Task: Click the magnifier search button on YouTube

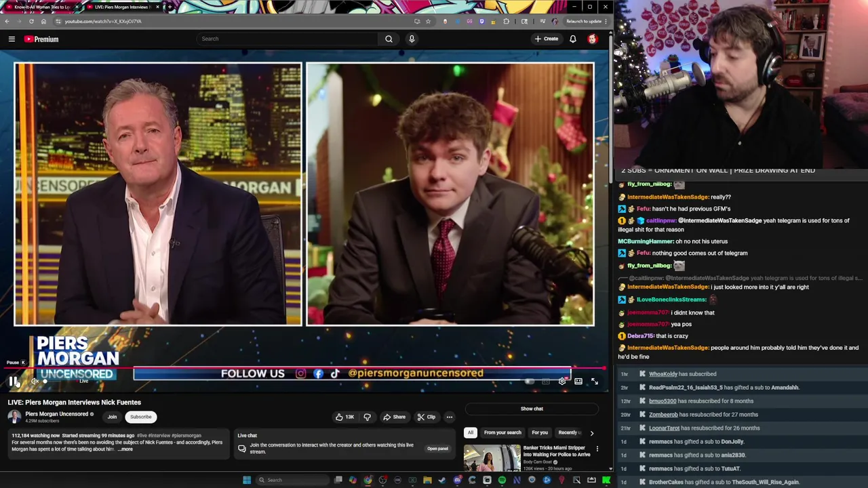Action: (x=389, y=39)
